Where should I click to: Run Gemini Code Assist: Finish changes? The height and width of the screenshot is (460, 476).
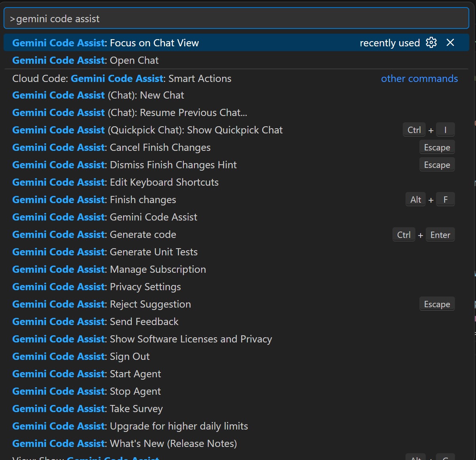pos(236,200)
